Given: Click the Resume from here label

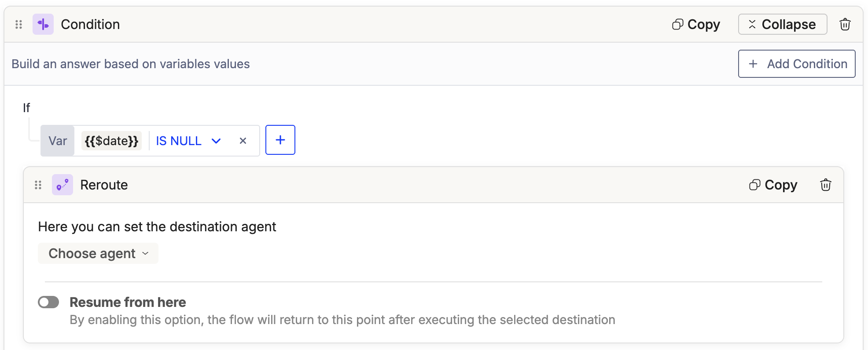Looking at the screenshot, I should click(128, 303).
